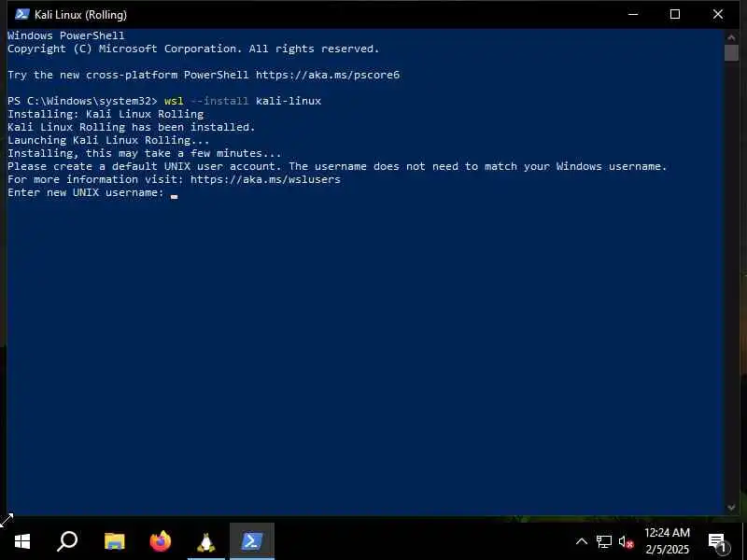Screen dimensions: 747x560
Task: Minimize the Kali Linux window
Action: point(633,14)
